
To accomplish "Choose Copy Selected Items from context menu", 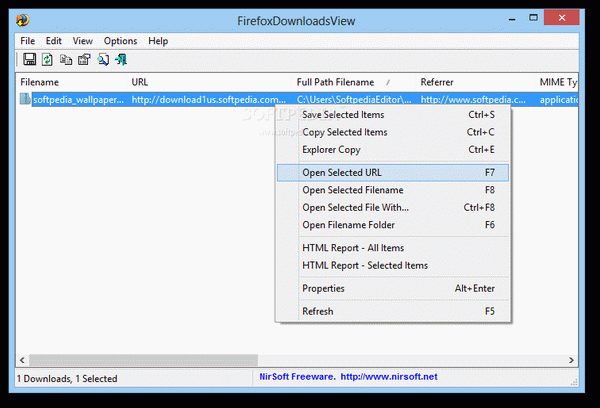I will (x=393, y=132).
